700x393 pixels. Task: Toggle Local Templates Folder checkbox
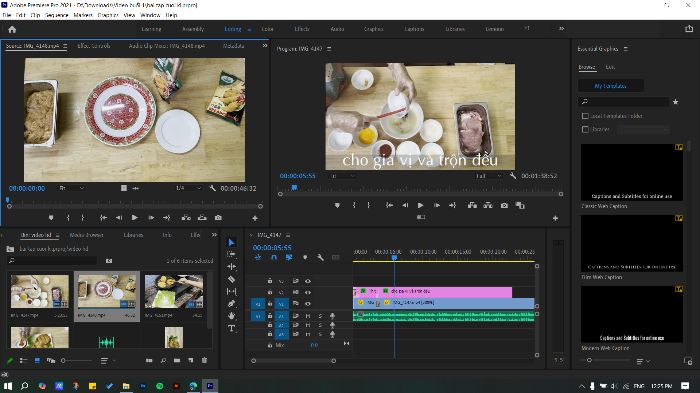(585, 116)
